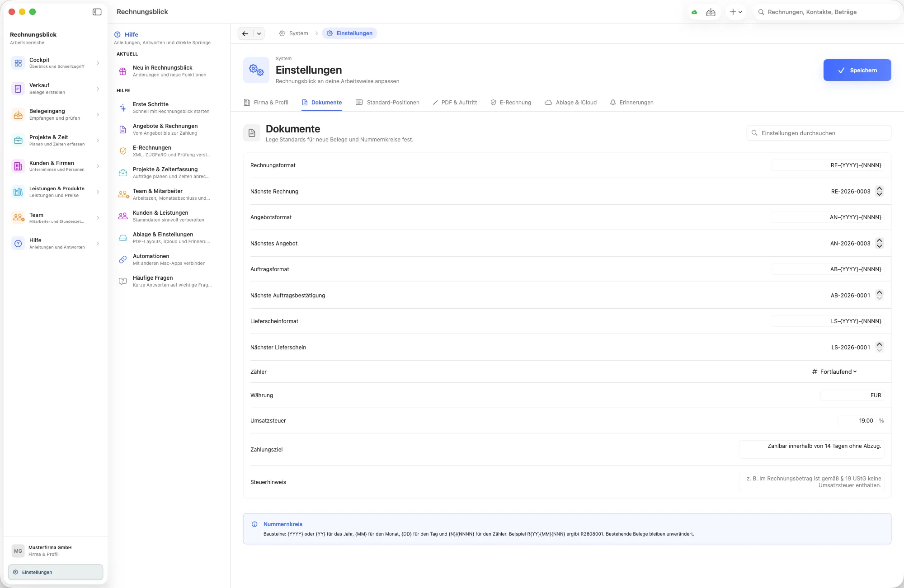The height and width of the screenshot is (588, 904).
Task: Switch to the PDF & Auftritt tab
Action: 455,103
